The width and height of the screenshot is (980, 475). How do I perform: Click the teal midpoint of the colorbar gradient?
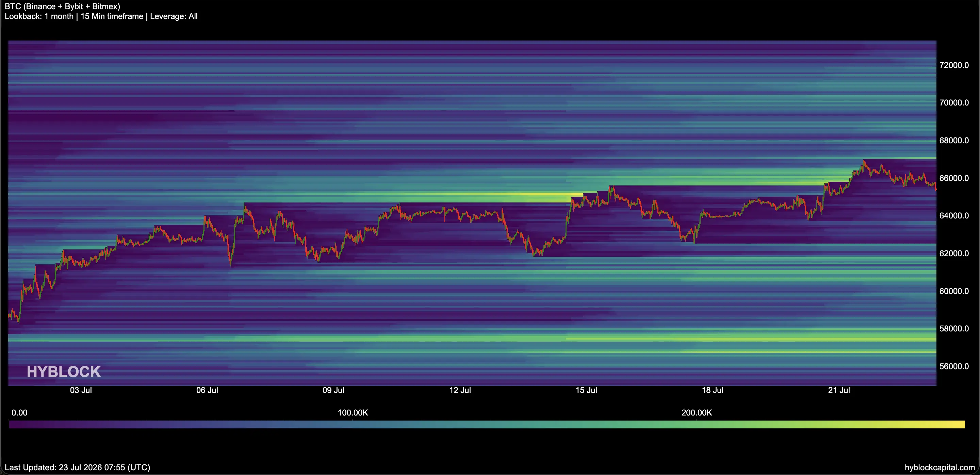click(x=487, y=424)
